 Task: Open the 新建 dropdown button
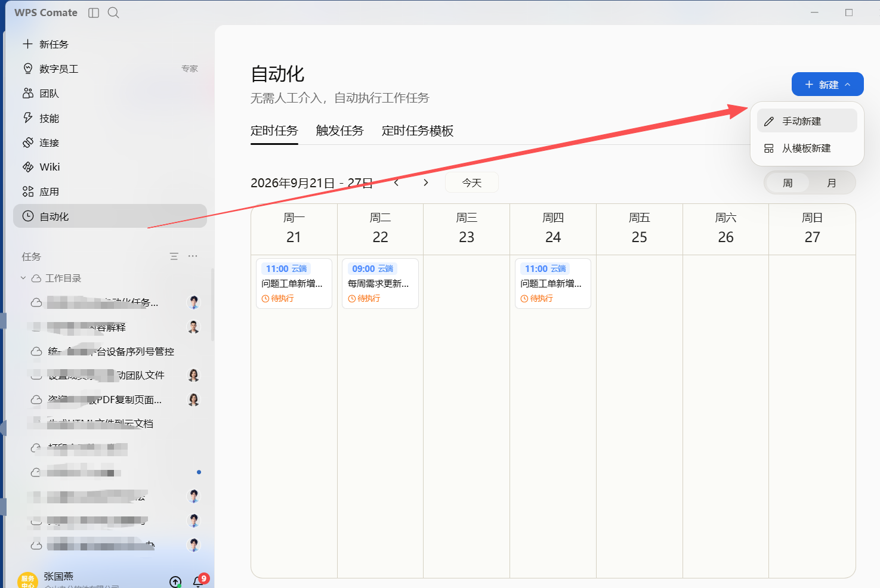tap(827, 84)
